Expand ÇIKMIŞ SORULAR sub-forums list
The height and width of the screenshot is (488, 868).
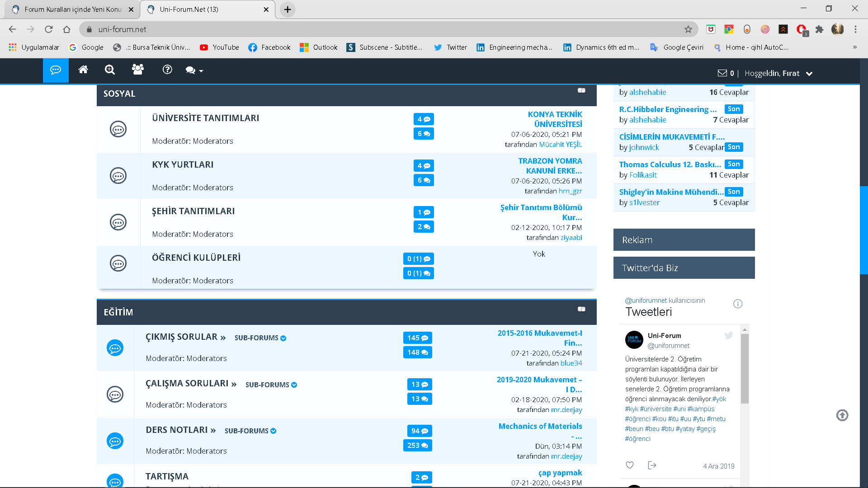coord(260,338)
